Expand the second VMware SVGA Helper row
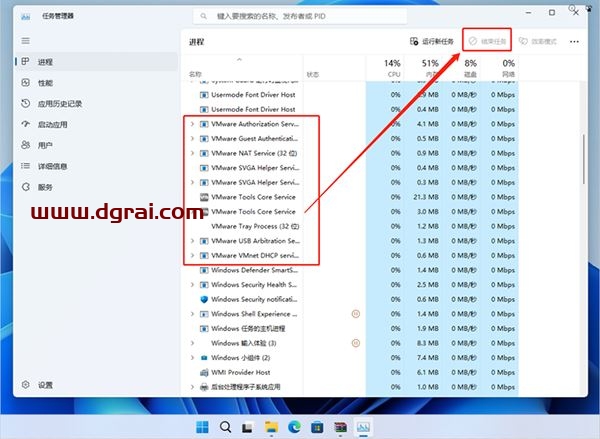 coord(192,182)
